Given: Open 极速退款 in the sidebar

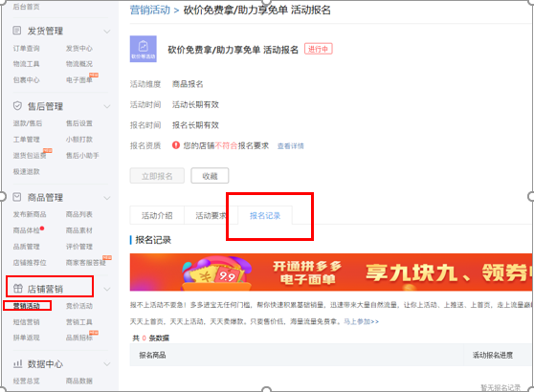Looking at the screenshot, I should (x=26, y=171).
